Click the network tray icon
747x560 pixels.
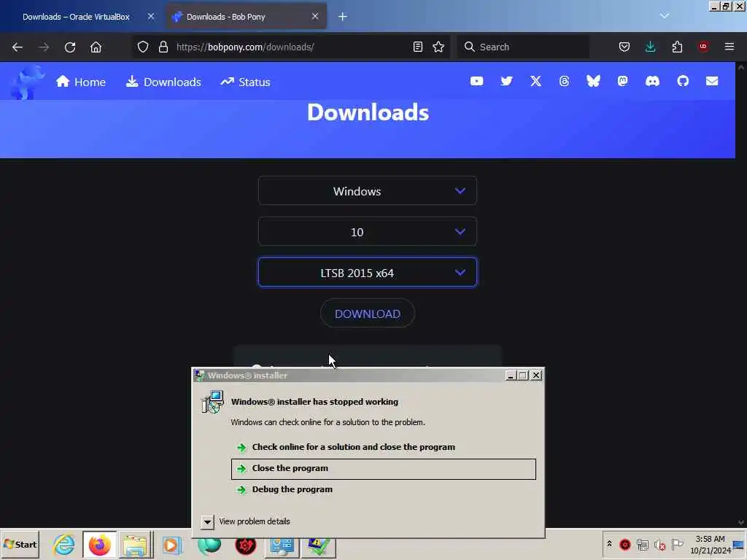pyautogui.click(x=642, y=544)
